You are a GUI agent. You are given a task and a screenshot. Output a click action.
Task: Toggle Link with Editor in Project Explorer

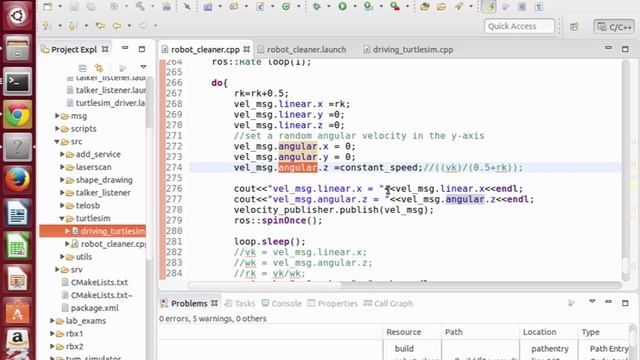99,68
